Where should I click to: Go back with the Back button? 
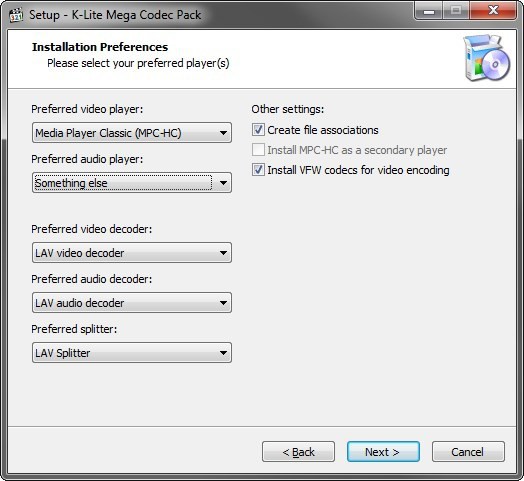click(298, 452)
